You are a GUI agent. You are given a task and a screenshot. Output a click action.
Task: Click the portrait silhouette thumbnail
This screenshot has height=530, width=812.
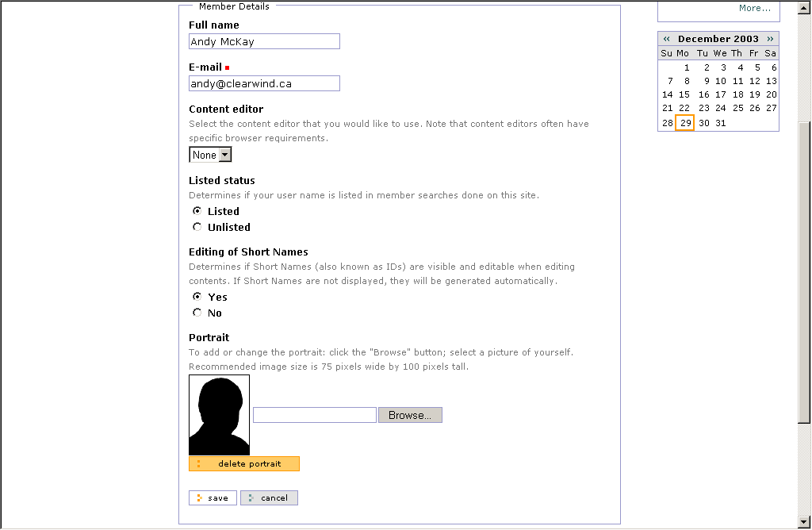[219, 415]
